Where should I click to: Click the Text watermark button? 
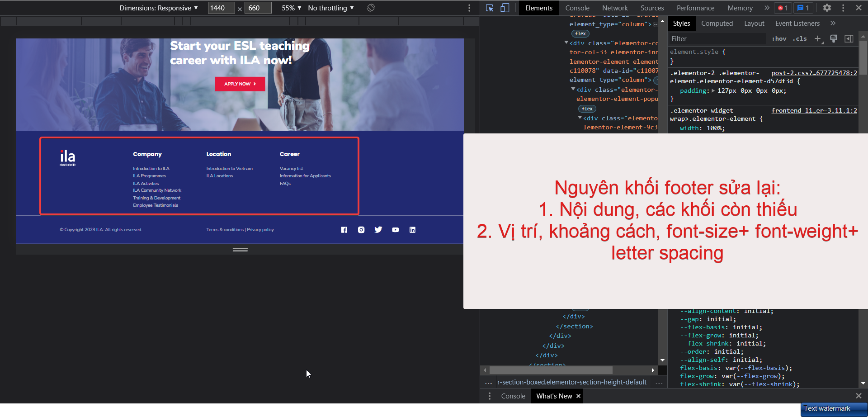(834, 409)
